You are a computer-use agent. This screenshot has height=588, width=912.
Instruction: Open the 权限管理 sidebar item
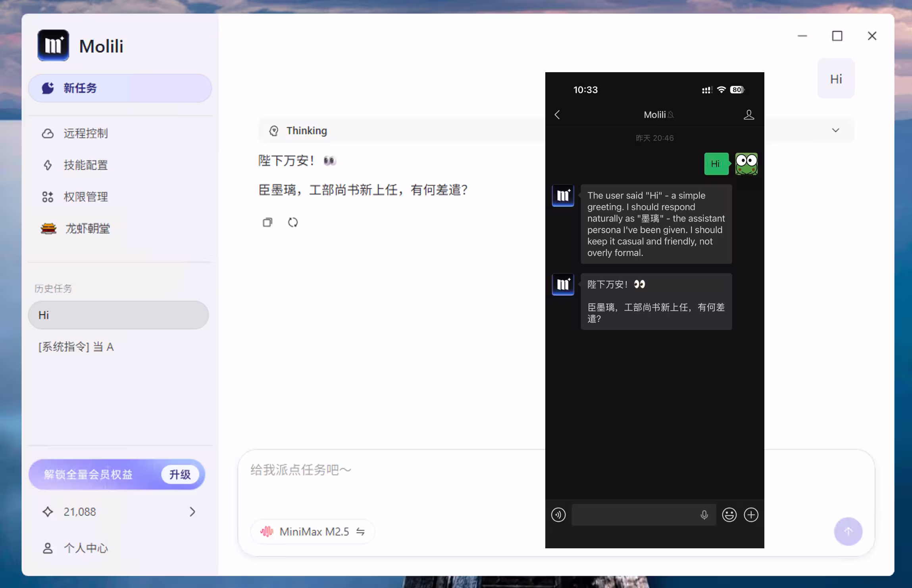[x=86, y=197]
